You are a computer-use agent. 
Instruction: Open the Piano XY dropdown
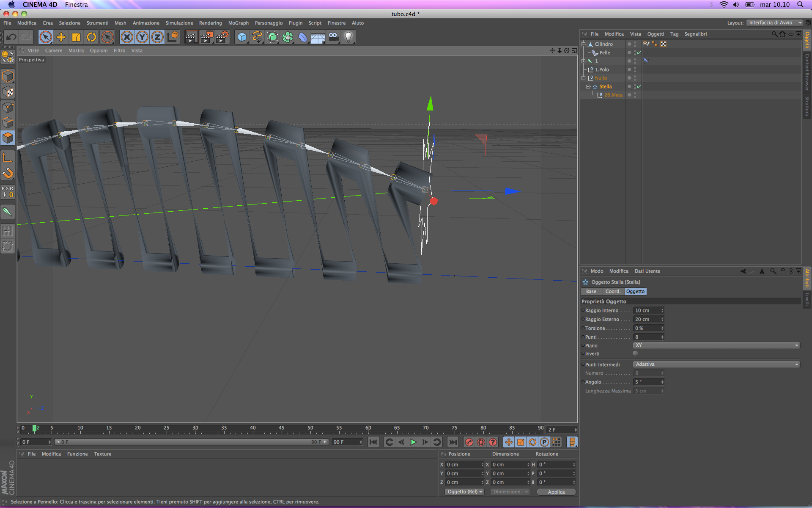(716, 345)
